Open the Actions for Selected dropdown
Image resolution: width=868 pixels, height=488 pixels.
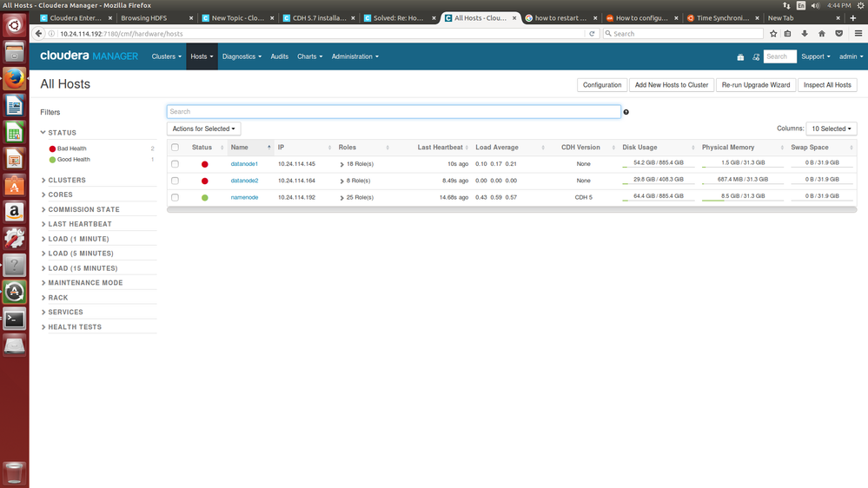click(203, 129)
